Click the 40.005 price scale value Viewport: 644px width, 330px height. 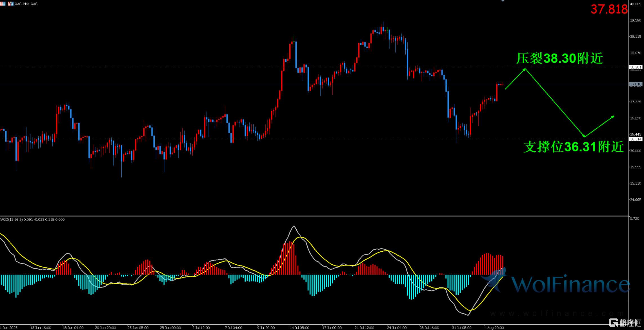(x=636, y=4)
